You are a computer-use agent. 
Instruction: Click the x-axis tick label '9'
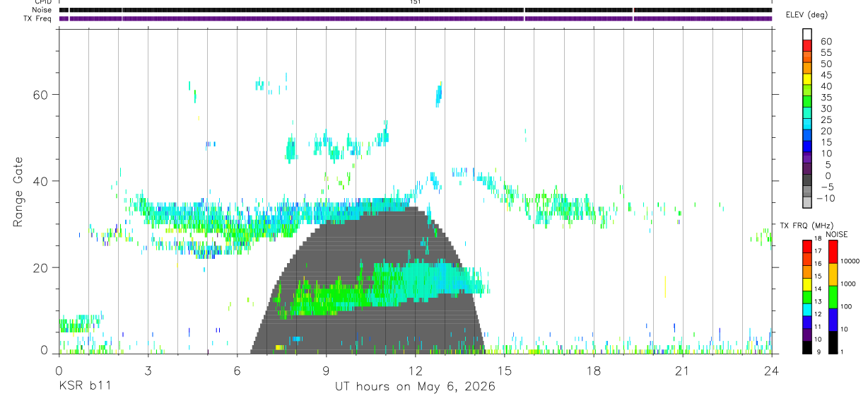(326, 371)
